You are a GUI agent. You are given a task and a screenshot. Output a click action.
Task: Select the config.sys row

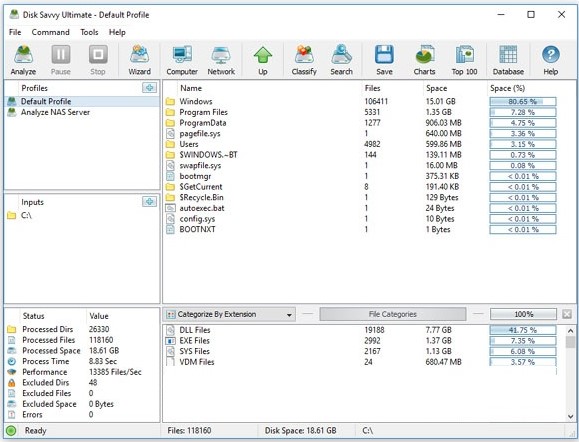[362, 219]
